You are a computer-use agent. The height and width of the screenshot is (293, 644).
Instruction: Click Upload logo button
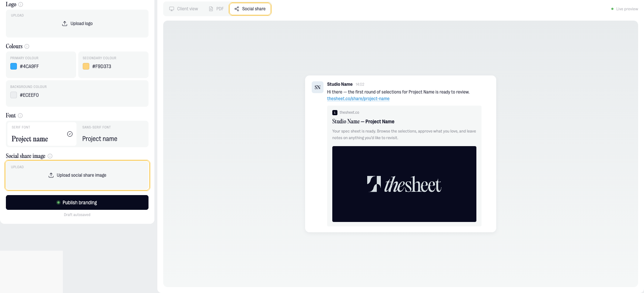(77, 24)
